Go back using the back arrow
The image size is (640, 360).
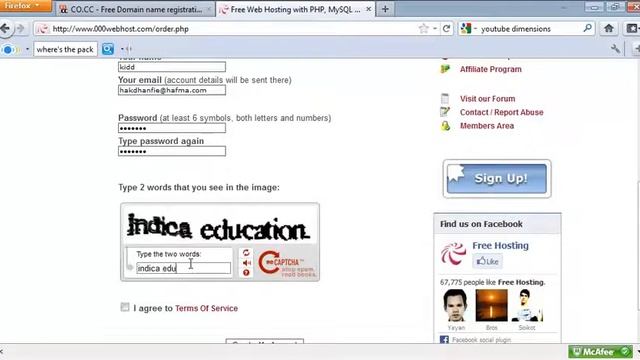(x=5, y=29)
